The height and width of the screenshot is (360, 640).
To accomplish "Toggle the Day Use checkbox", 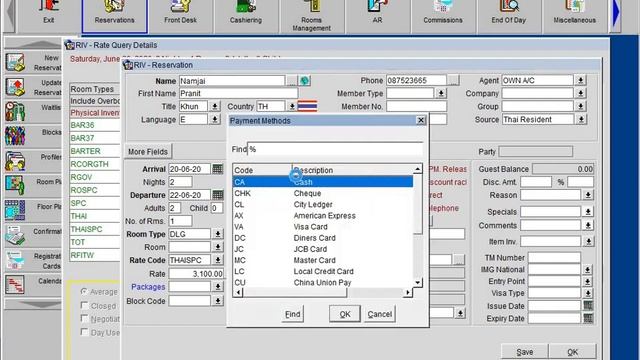I will (x=84, y=332).
